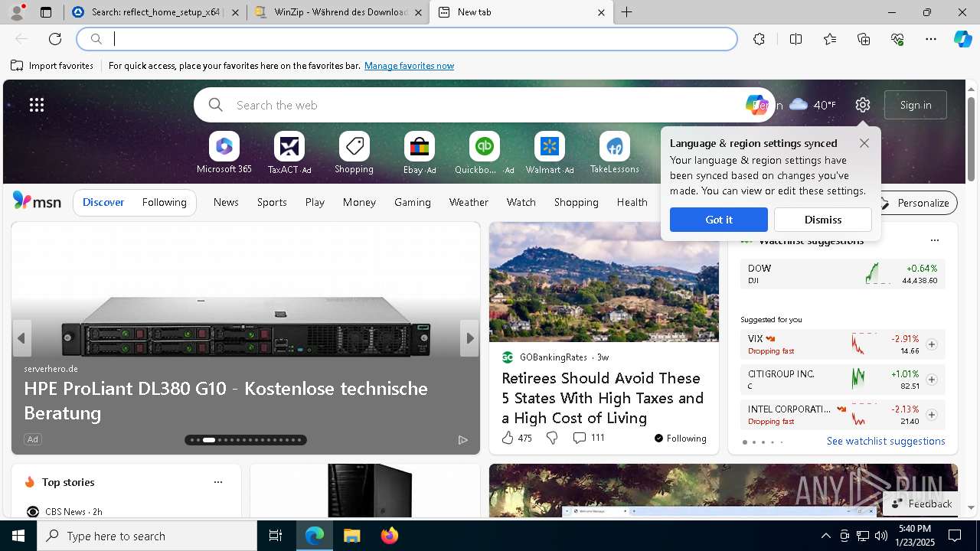The height and width of the screenshot is (551, 980).
Task: Open the Watch menu item
Action: click(521, 202)
